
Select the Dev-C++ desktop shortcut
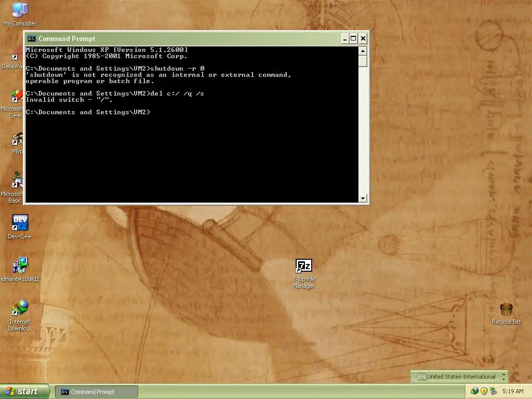coord(20,227)
